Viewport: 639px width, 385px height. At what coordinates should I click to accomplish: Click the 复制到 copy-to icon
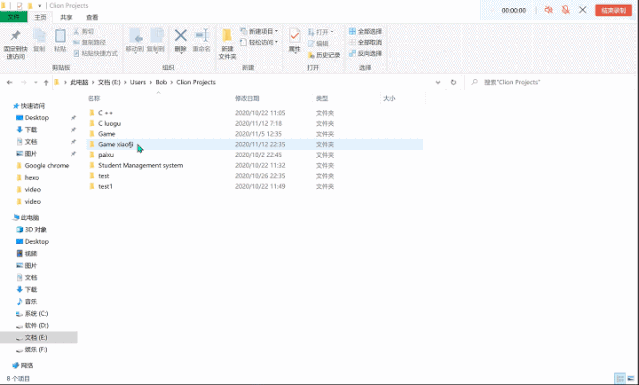click(156, 36)
